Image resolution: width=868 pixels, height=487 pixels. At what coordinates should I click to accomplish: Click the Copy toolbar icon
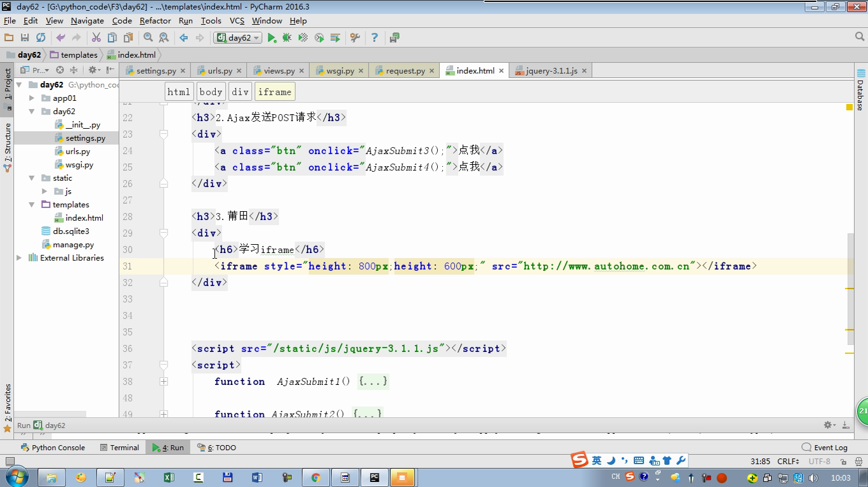click(112, 38)
